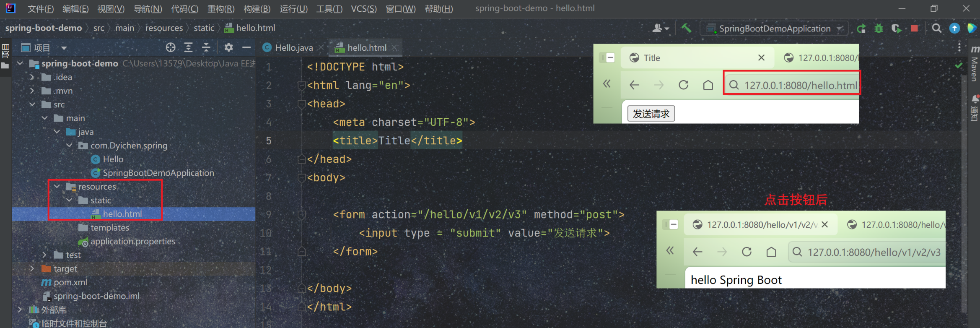The width and height of the screenshot is (980, 328).
Task: Open the SpringBootDemoApplication run configuration dropdown
Action: 775,29
